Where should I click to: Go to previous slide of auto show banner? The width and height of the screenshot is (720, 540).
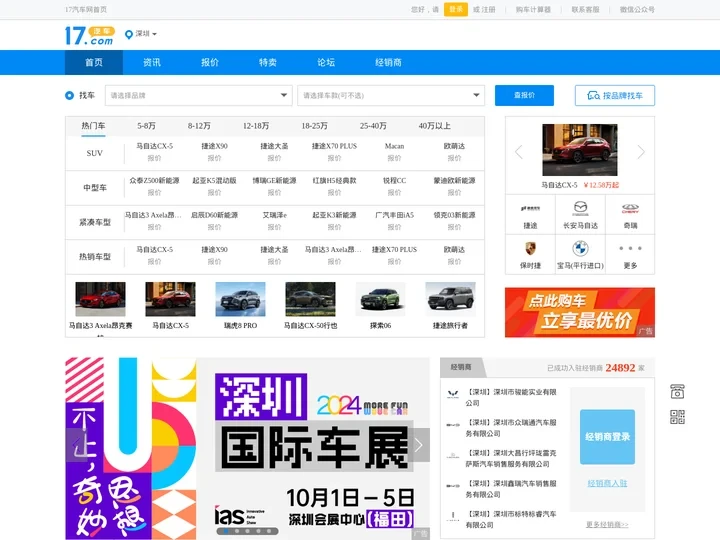[76, 444]
